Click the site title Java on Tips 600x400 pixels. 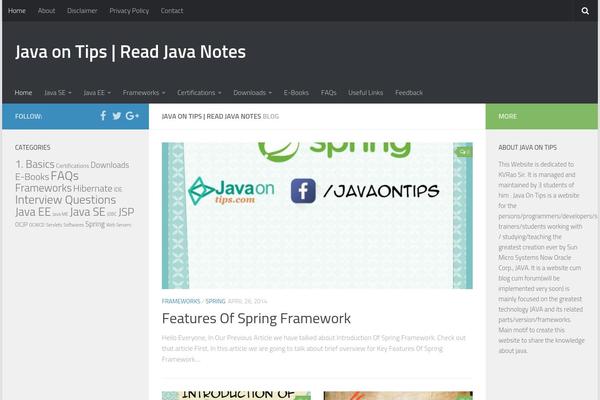pyautogui.click(x=130, y=52)
